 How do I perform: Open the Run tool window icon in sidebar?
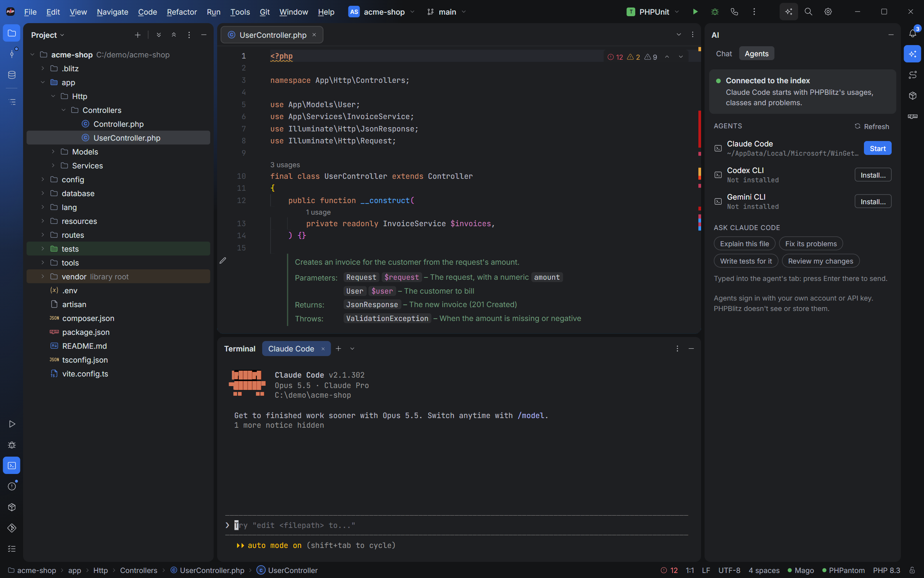coord(12,424)
